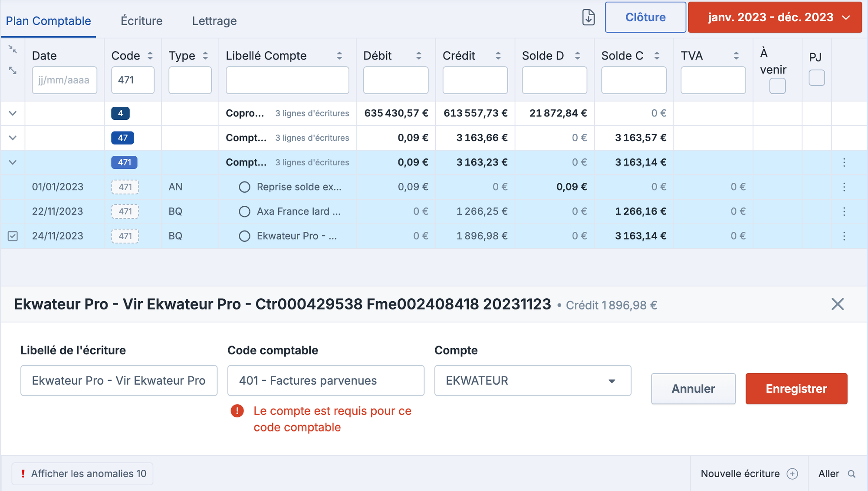Sort by Type column
Image resolution: width=868 pixels, height=491 pixels.
coord(205,56)
